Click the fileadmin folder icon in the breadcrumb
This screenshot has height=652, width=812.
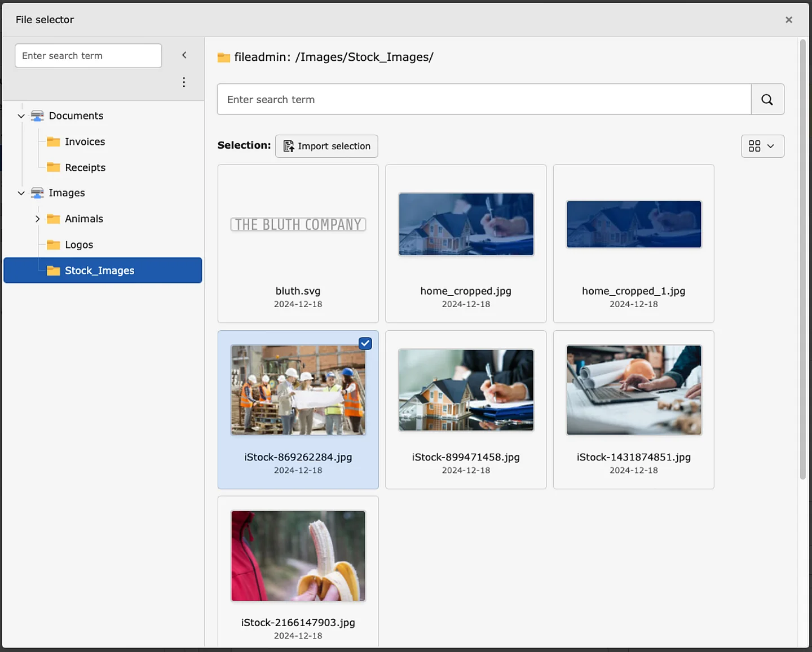(223, 57)
